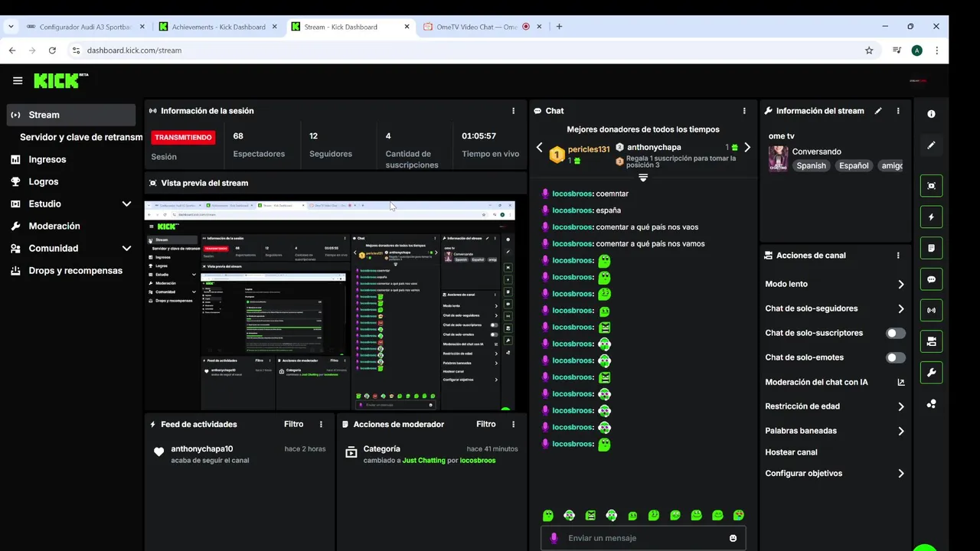Toggle the document widget icon in the right sidebar
The image size is (980, 551).
coord(931,248)
